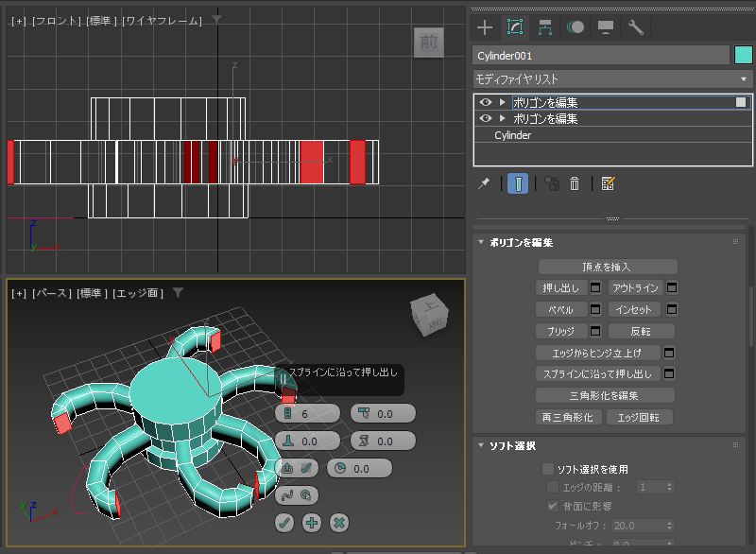Toggle Show End Result button
This screenshot has width=756, height=554.
click(518, 183)
